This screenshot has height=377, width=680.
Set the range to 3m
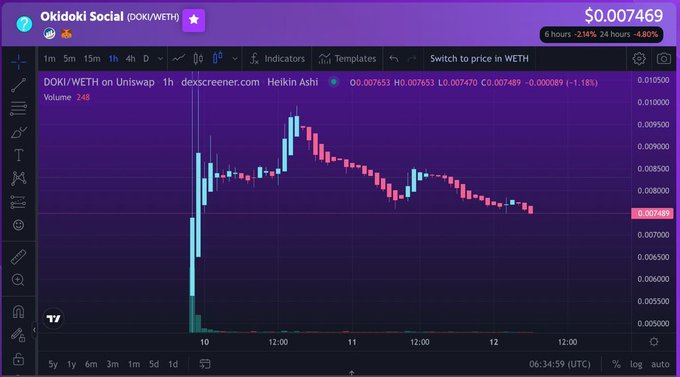point(112,364)
